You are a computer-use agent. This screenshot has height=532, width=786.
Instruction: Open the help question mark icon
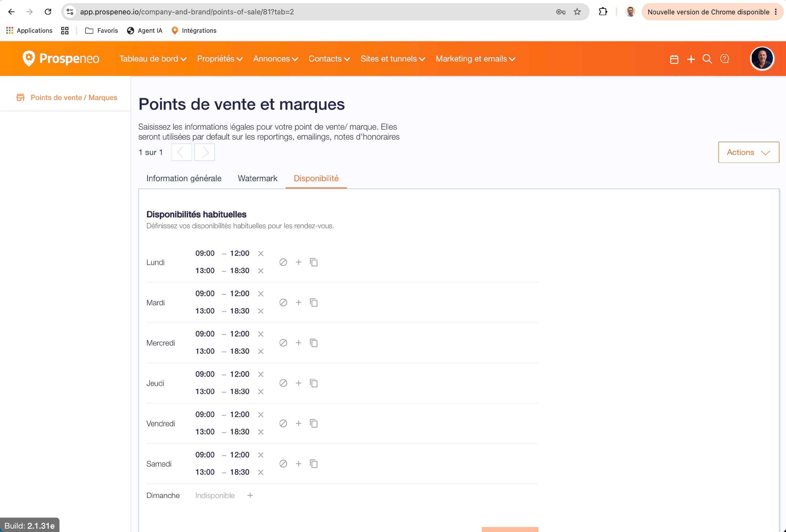tap(724, 59)
